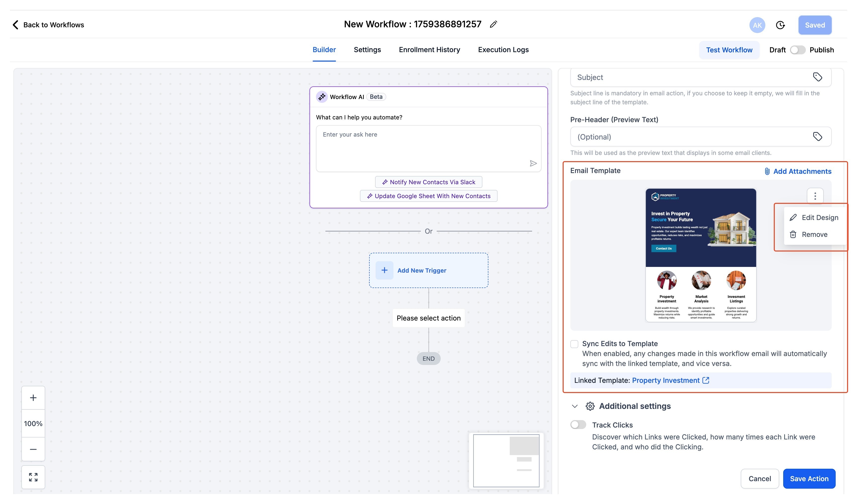The width and height of the screenshot is (858, 504).
Task: Send the Workflow AI prompt arrow
Action: 533,163
